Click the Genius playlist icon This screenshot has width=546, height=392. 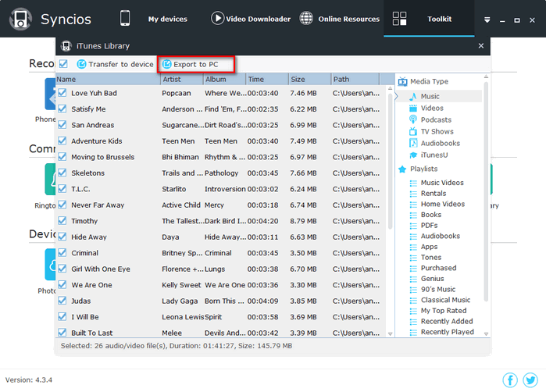(413, 279)
